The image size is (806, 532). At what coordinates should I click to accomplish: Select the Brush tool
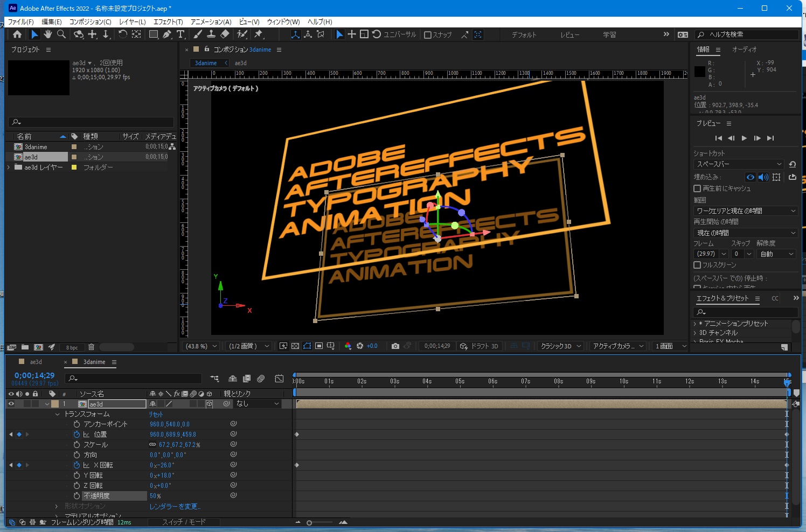coord(198,34)
